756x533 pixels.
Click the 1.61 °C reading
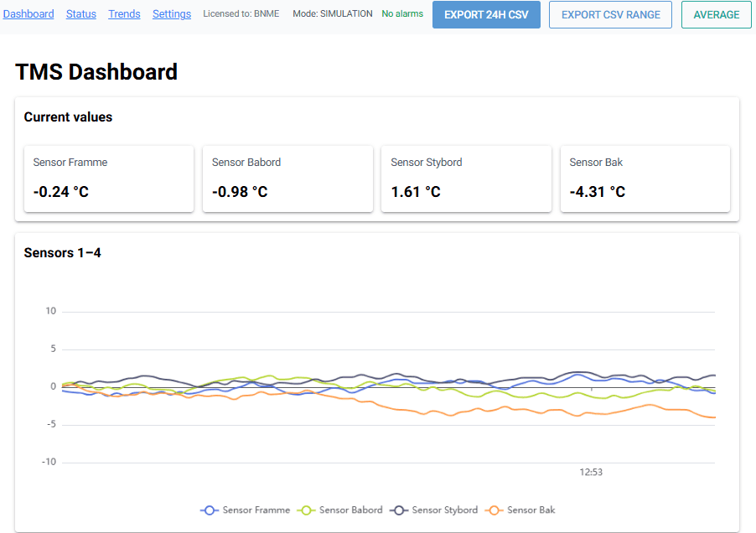coord(416,192)
